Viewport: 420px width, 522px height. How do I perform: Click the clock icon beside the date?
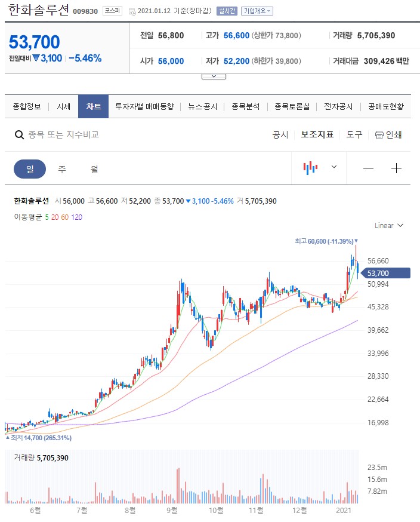click(x=132, y=11)
